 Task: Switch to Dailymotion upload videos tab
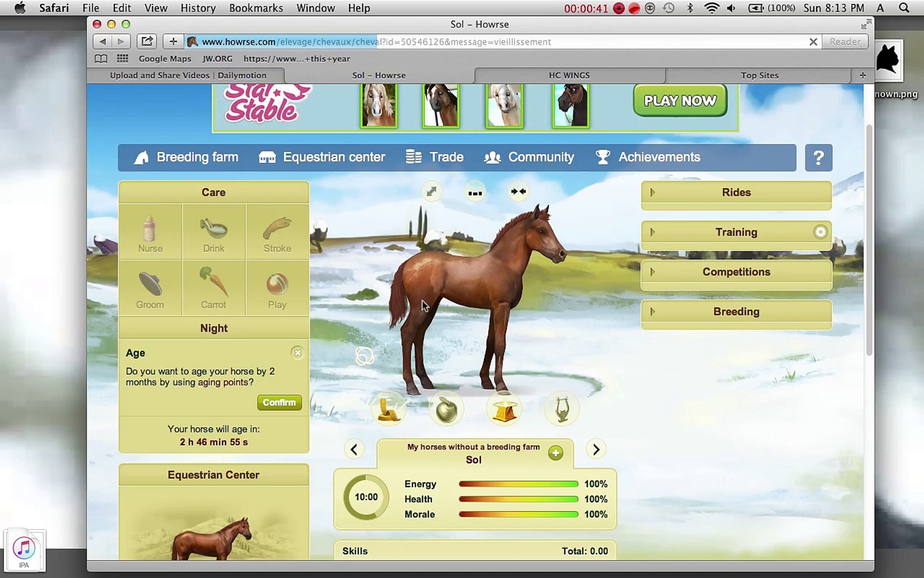188,75
